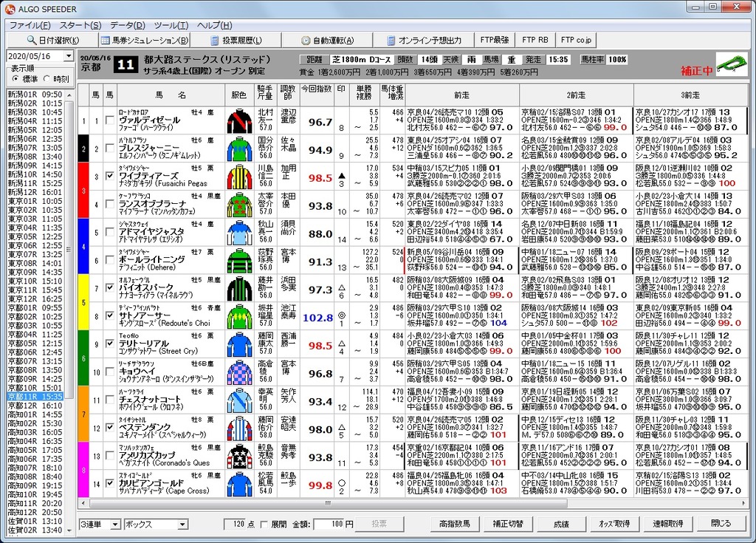The width and height of the screenshot is (756, 543).
Task: Enable the 展開 checkbox
Action: point(264,525)
